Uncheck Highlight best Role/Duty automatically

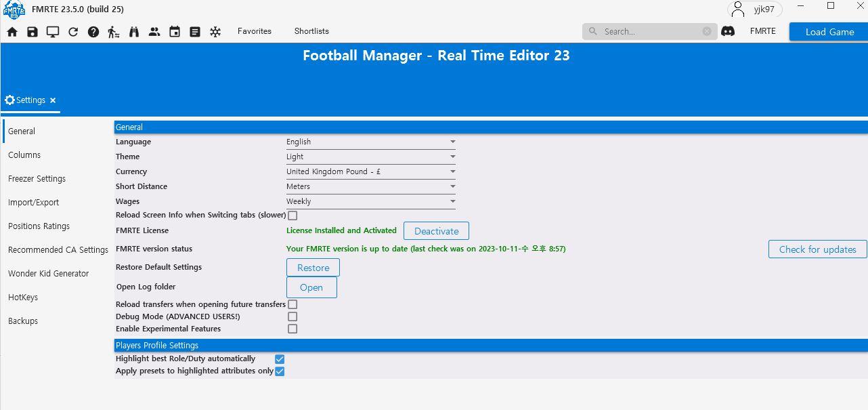280,358
